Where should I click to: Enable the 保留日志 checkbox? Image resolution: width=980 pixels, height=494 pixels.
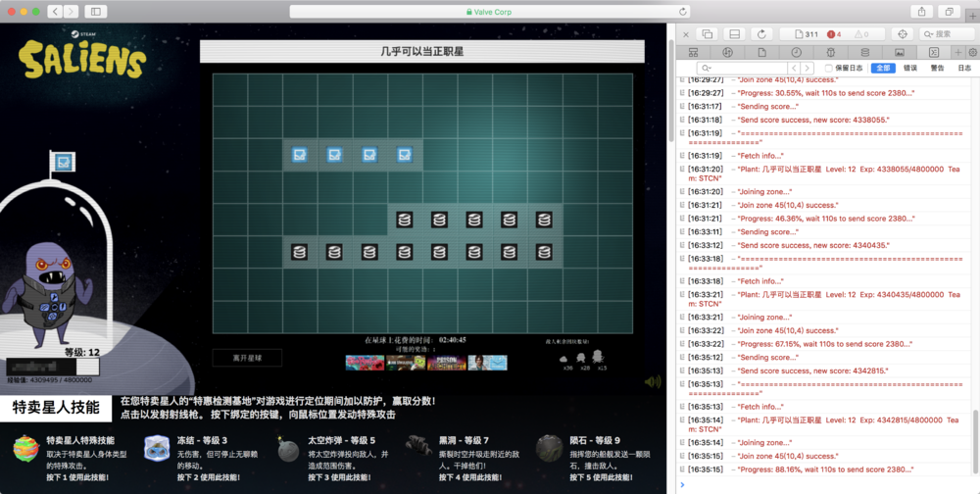tap(829, 69)
